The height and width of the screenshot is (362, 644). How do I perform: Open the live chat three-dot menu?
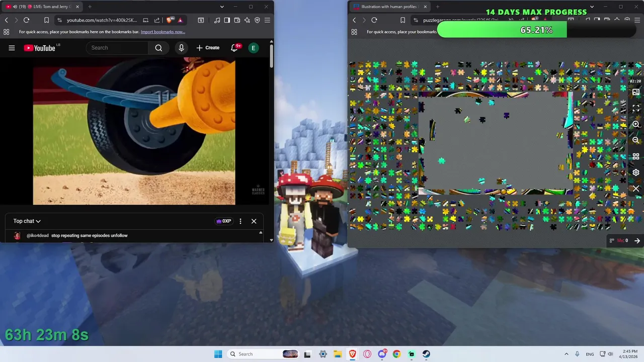click(240, 221)
